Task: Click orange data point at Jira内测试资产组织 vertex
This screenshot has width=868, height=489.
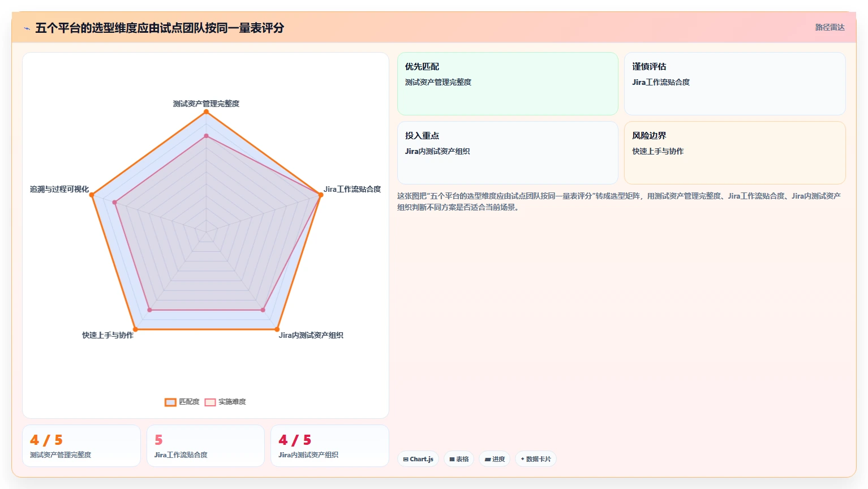Action: pyautogui.click(x=277, y=329)
